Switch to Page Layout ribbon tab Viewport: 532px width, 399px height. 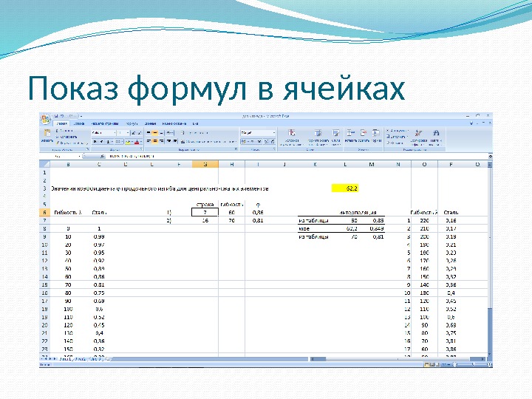105,123
